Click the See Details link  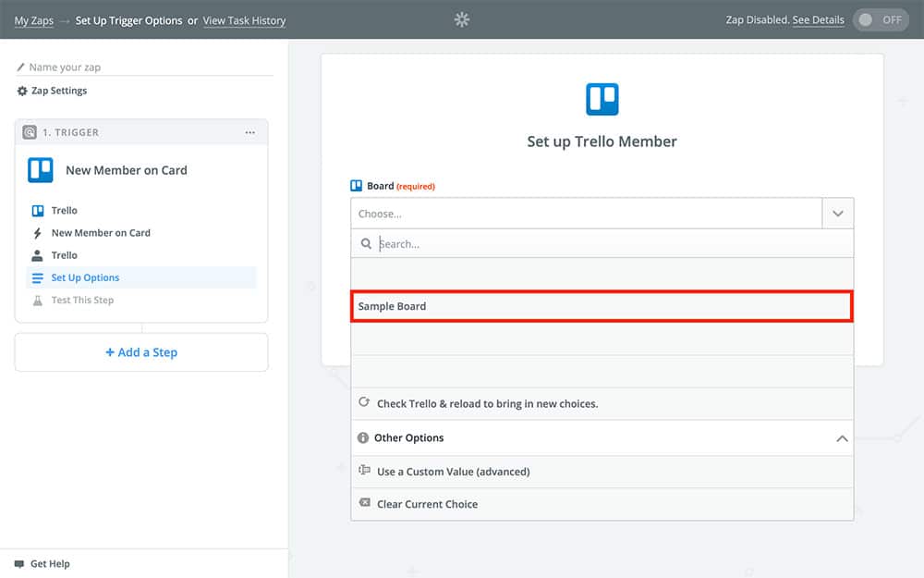[x=818, y=19]
